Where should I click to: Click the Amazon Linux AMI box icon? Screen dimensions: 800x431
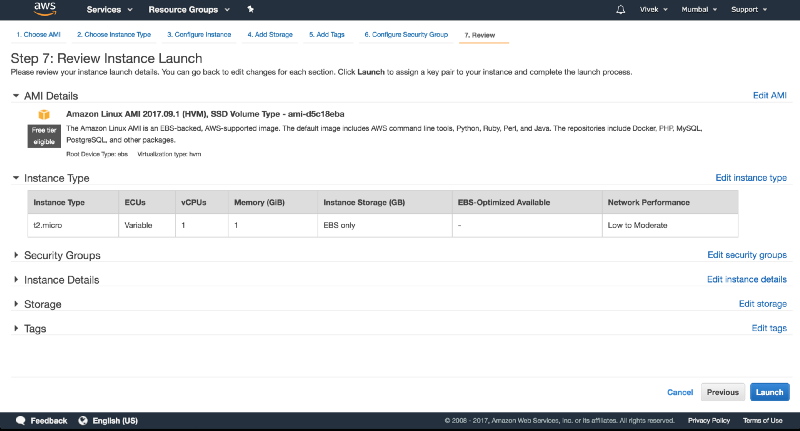tap(44, 114)
